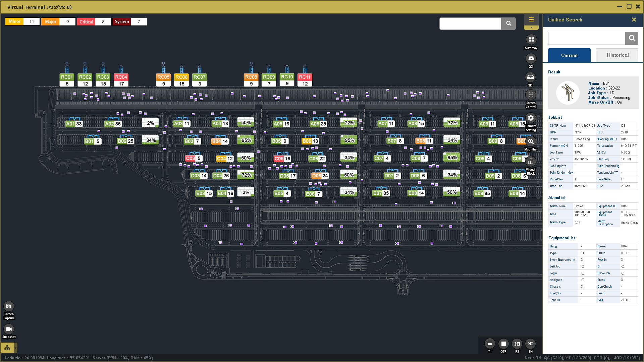Open the Summary view
644x362 pixels.
(x=531, y=40)
